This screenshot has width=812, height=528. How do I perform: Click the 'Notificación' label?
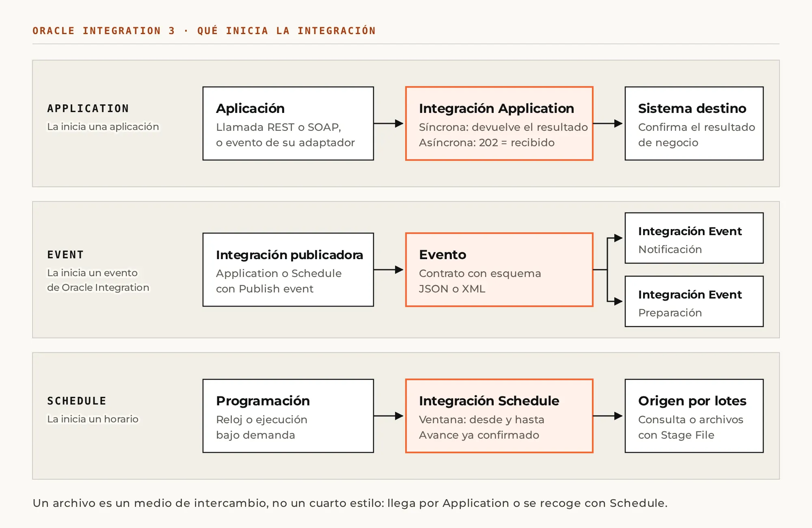[670, 249]
